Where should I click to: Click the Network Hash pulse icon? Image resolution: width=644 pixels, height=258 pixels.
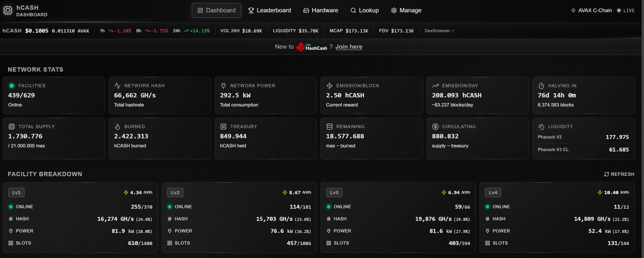point(118,85)
